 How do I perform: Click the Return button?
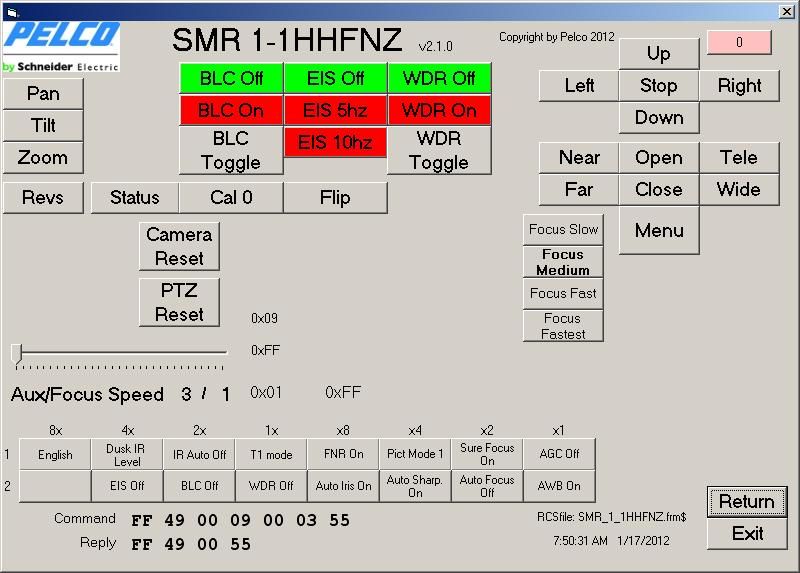tap(747, 502)
